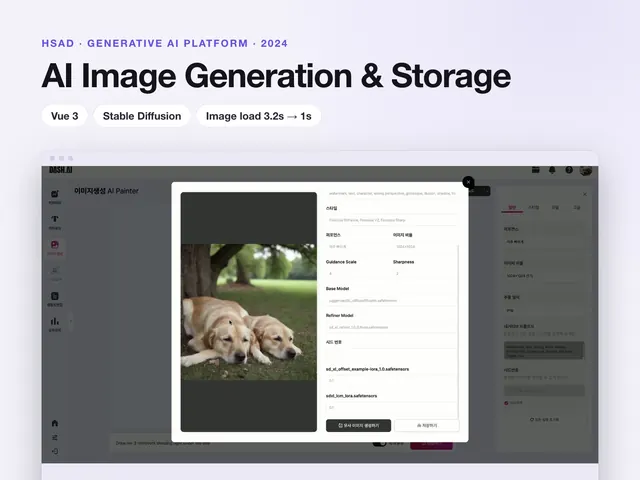The width and height of the screenshot is (640, 480).
Task: Go to home via the house icon
Action: (55, 423)
